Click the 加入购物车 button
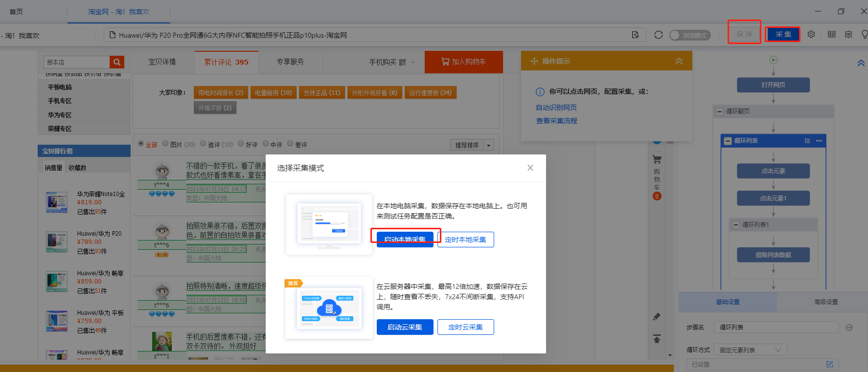868x372 pixels. tap(463, 62)
